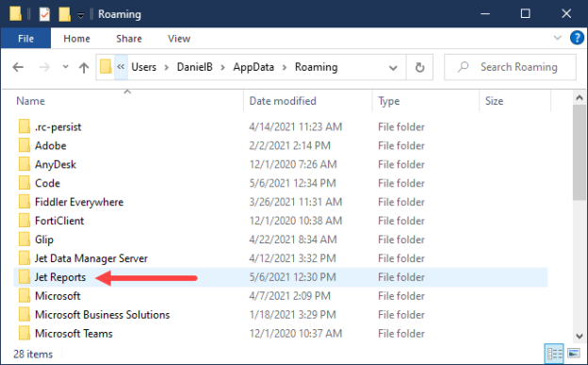Sort by Date modified column header

[x=283, y=101]
